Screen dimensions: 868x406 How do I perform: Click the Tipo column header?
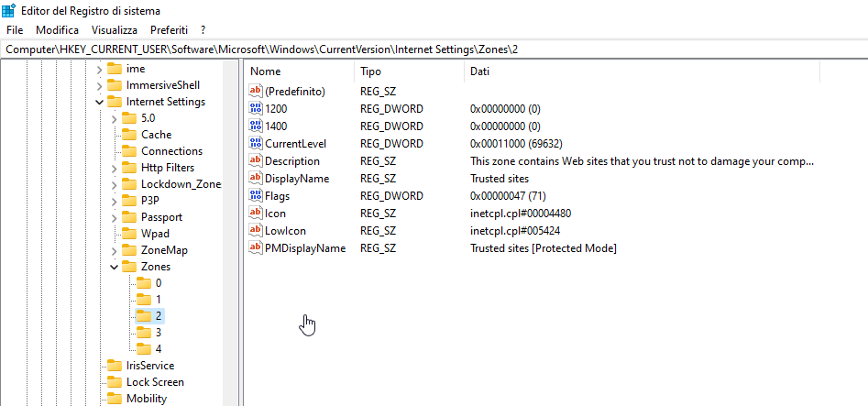click(x=409, y=71)
